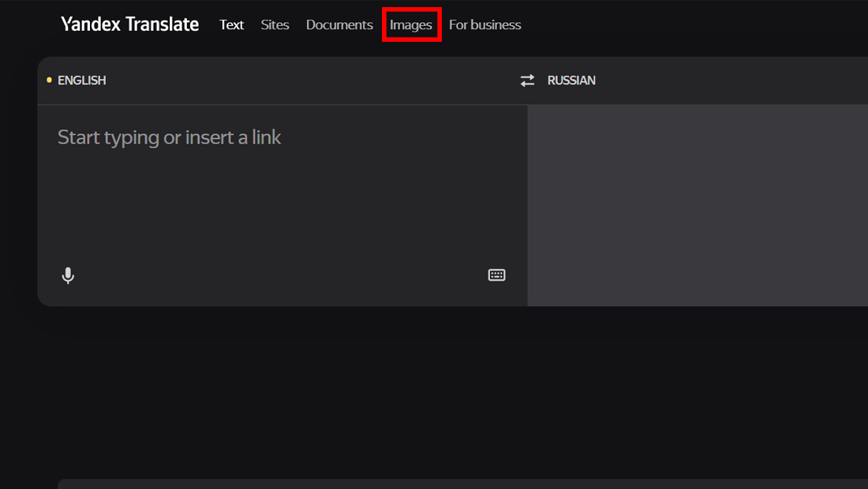Click the gray translation output pane
Viewport: 868px width, 489px height.
(x=698, y=205)
